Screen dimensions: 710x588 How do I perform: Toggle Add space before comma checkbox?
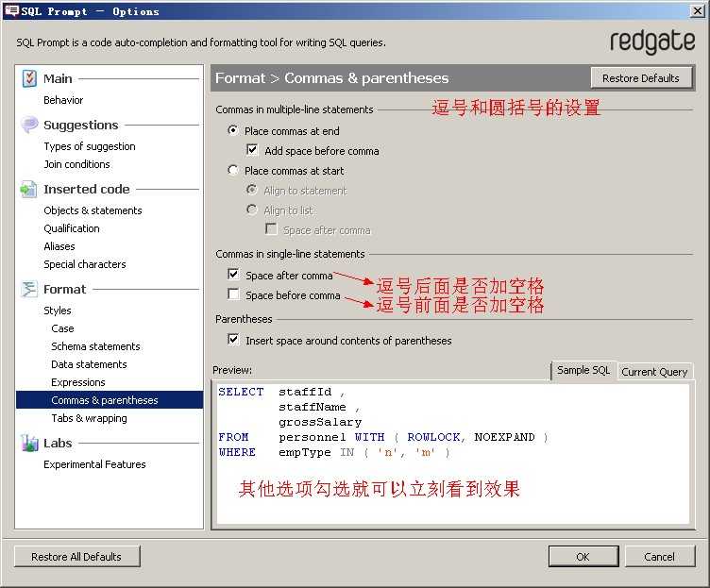(252, 150)
